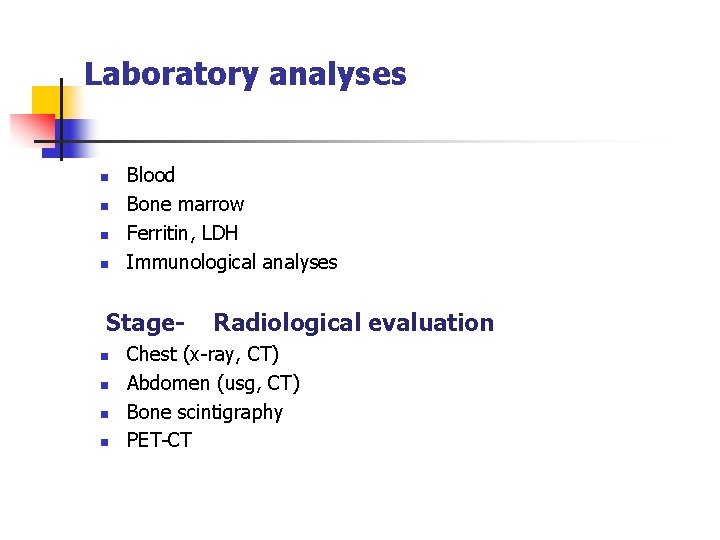The height and width of the screenshot is (540, 720).
Task: Click the bullet before Ferritin, LDH
Action: click(x=102, y=237)
